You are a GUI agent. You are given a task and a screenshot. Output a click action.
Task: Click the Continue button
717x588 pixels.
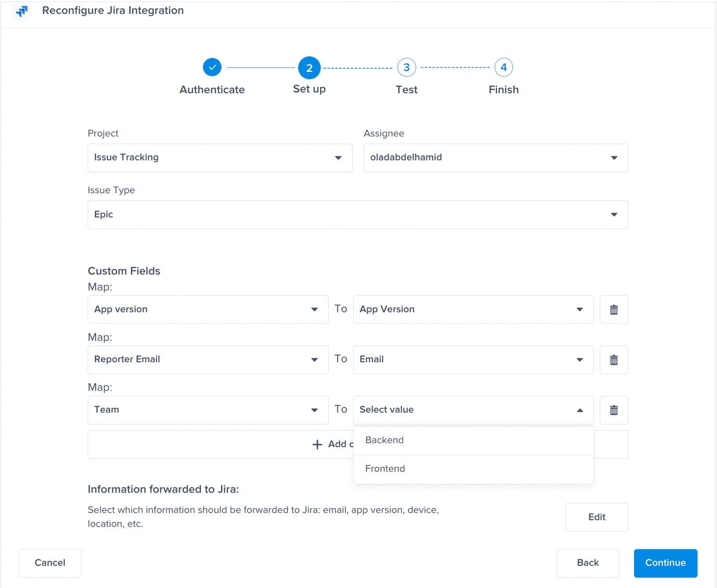[665, 563]
